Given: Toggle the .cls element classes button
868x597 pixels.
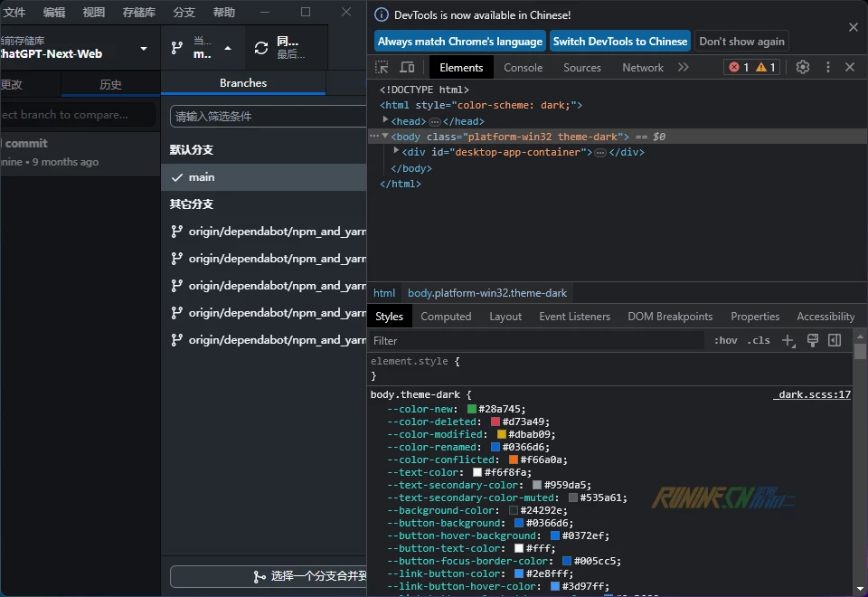Looking at the screenshot, I should pos(759,341).
